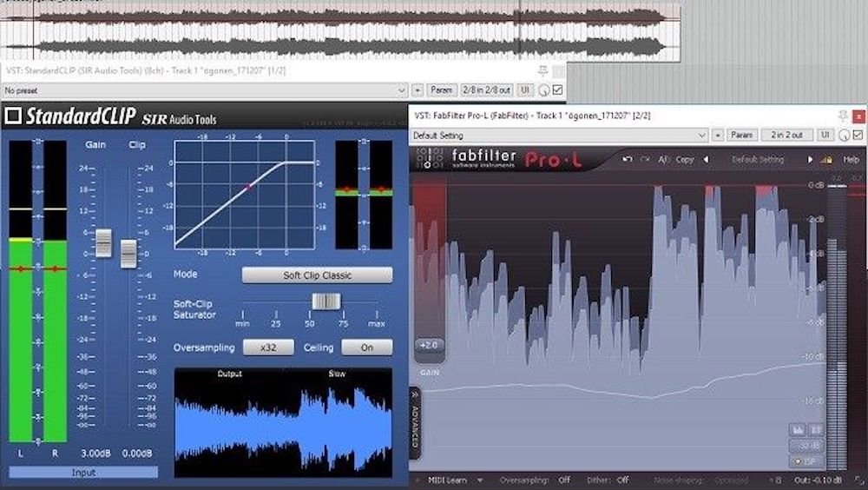Click the redo arrow in Pro-L header

pyautogui.click(x=644, y=160)
